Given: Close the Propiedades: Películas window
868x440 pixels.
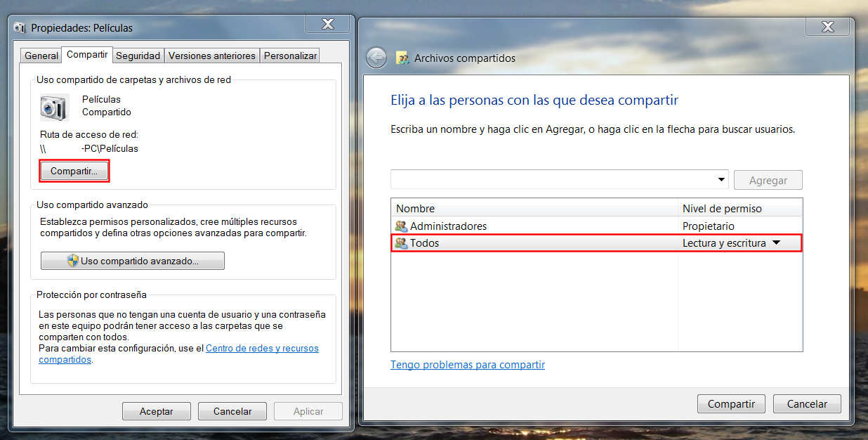Looking at the screenshot, I should click(x=327, y=25).
